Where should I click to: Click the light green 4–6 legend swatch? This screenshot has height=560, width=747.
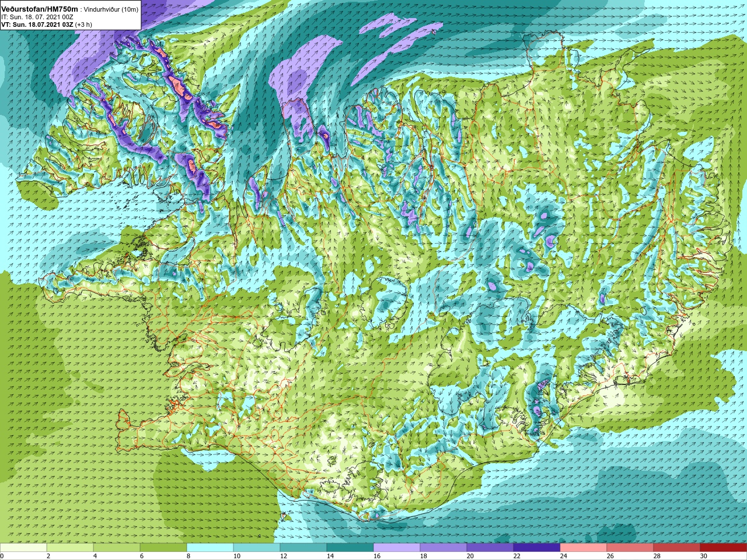[117, 547]
